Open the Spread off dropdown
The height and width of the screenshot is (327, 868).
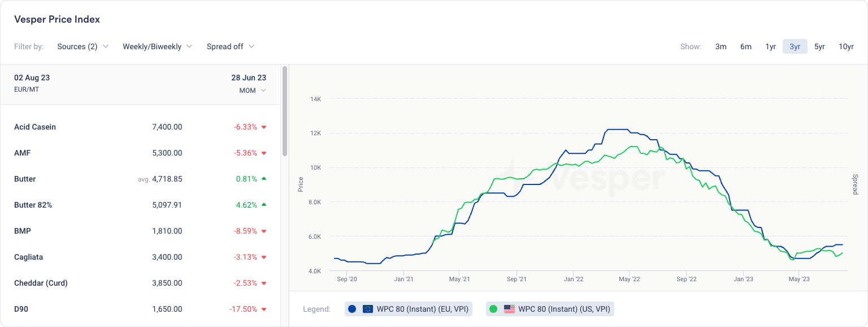(230, 46)
